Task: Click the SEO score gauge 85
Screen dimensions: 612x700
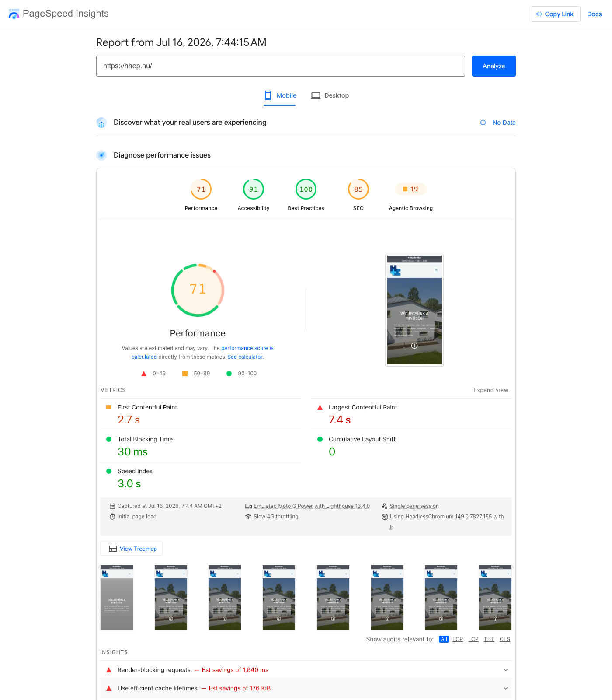Action: point(358,189)
